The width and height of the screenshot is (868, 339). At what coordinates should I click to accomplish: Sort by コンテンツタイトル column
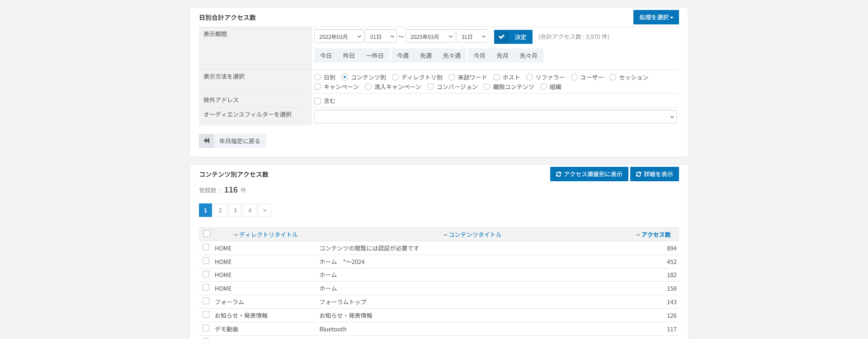coord(475,235)
